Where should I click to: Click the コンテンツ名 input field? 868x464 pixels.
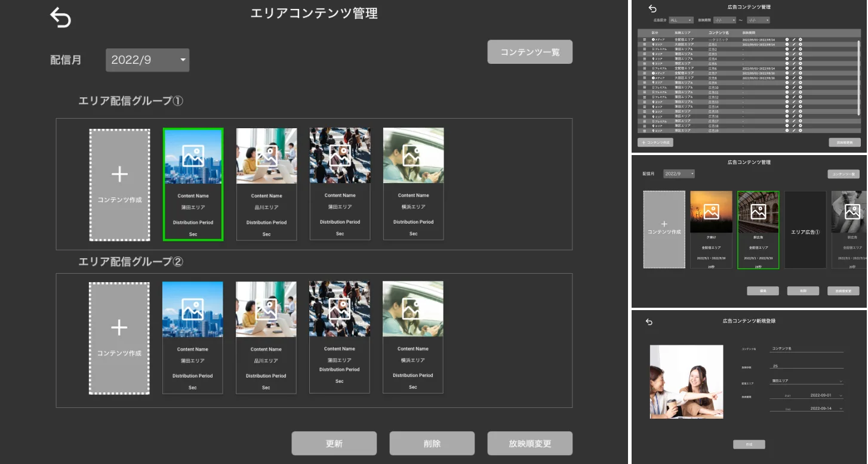807,348
